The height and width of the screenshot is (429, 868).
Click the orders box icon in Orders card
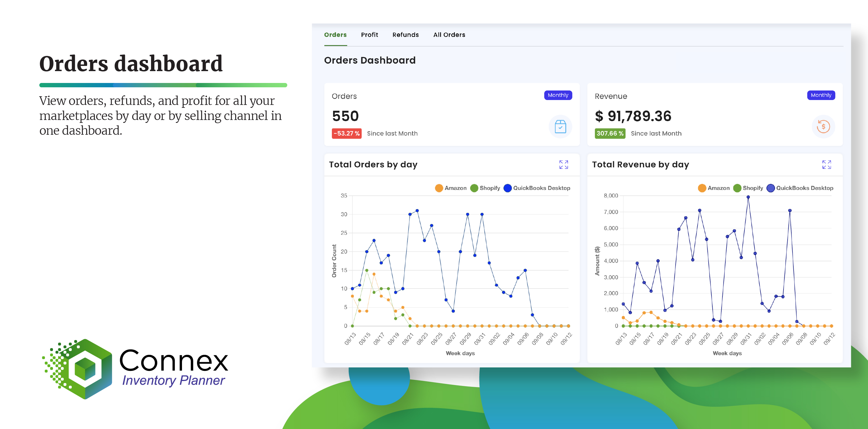click(x=560, y=127)
